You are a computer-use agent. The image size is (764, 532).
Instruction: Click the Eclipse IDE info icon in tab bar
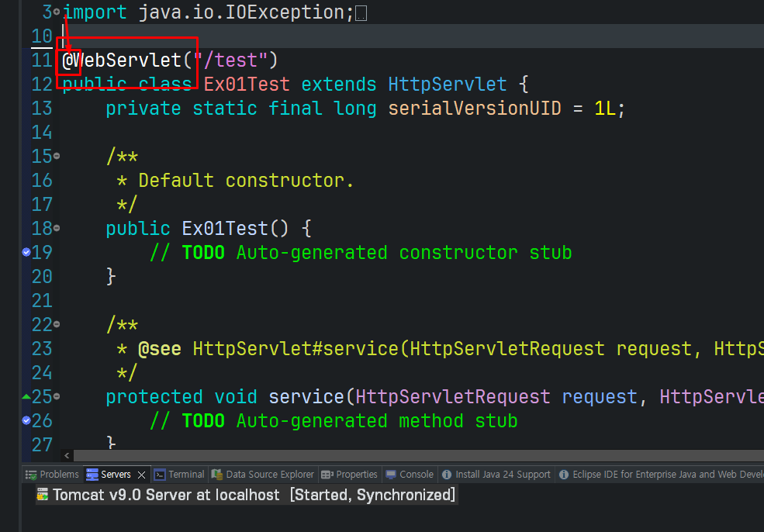(x=564, y=475)
